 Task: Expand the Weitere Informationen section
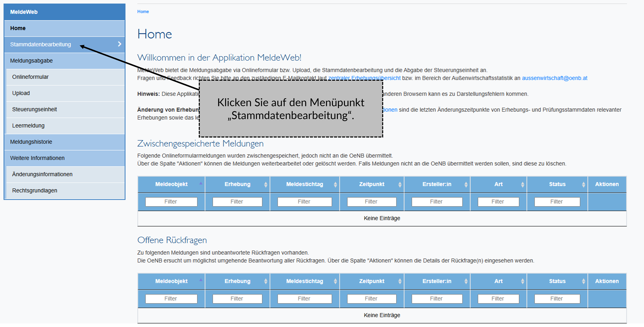[x=37, y=158]
